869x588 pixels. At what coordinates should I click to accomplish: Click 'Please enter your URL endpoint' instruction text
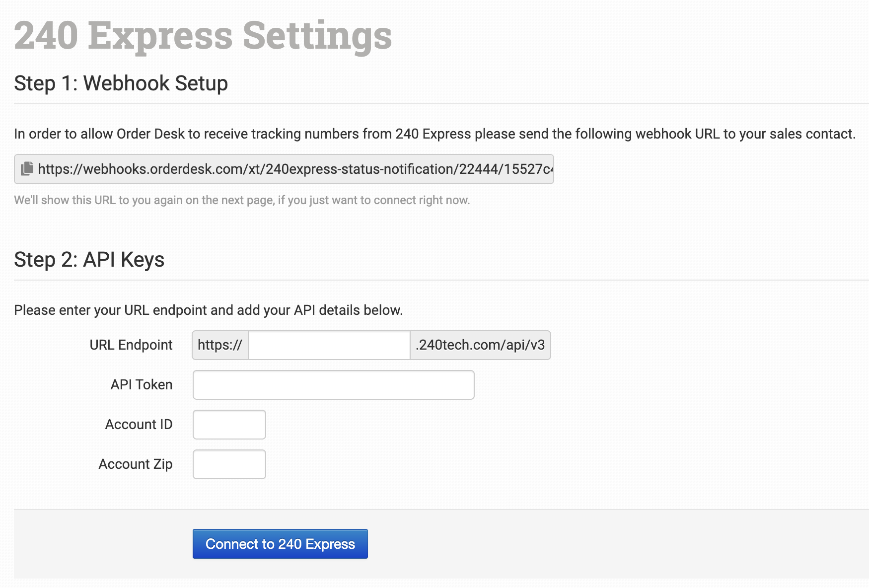click(x=209, y=310)
